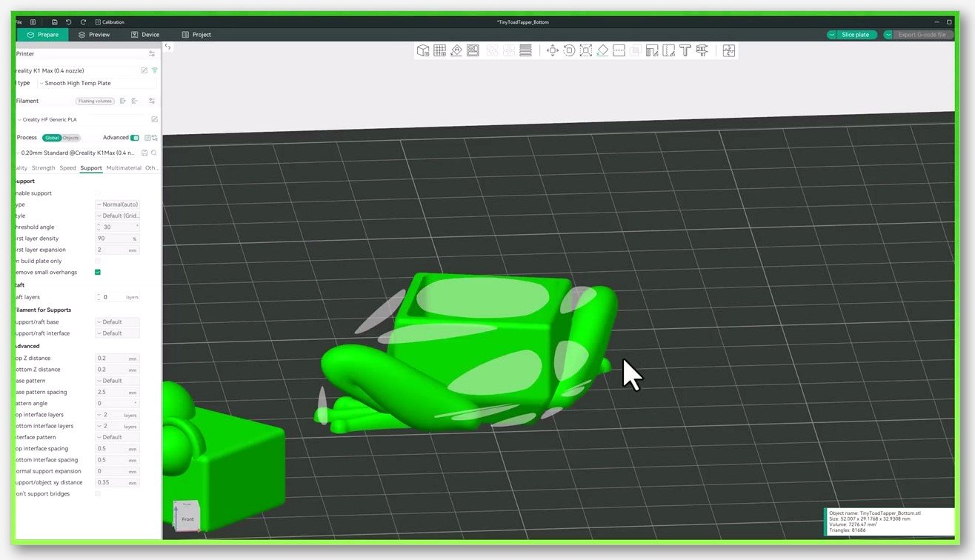Select the Text shape tool

pyautogui.click(x=685, y=50)
